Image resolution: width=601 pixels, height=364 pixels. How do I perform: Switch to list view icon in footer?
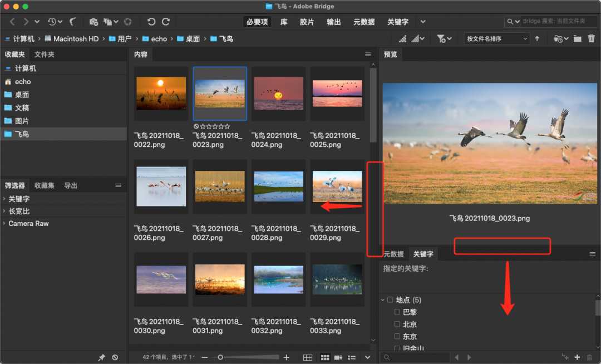[x=352, y=357]
